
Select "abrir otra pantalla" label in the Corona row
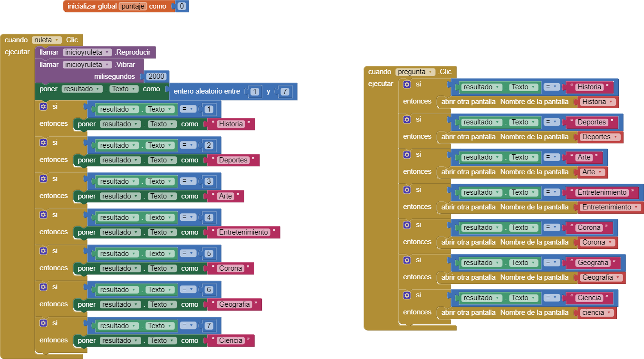[x=469, y=242]
